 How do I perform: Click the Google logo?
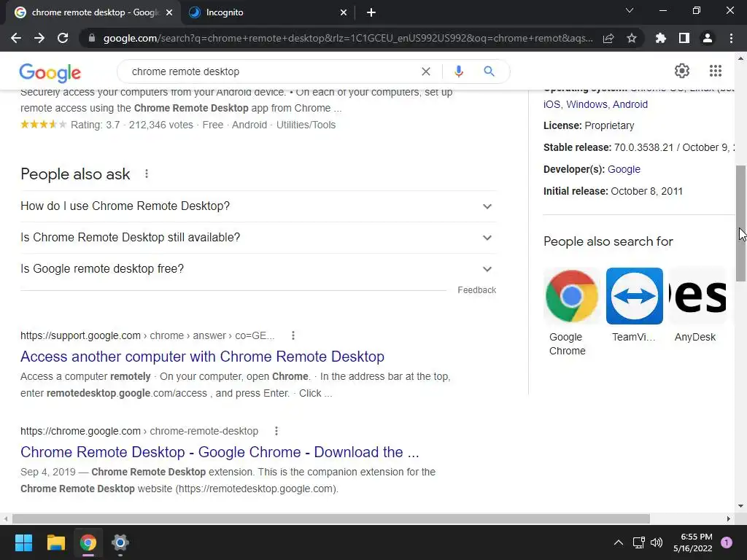click(x=50, y=72)
